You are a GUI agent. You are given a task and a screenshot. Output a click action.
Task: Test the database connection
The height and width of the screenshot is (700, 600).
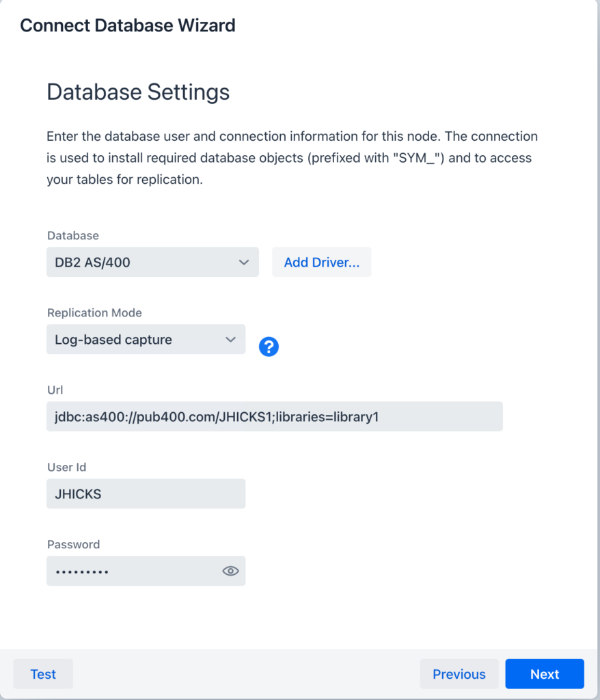[x=42, y=673]
